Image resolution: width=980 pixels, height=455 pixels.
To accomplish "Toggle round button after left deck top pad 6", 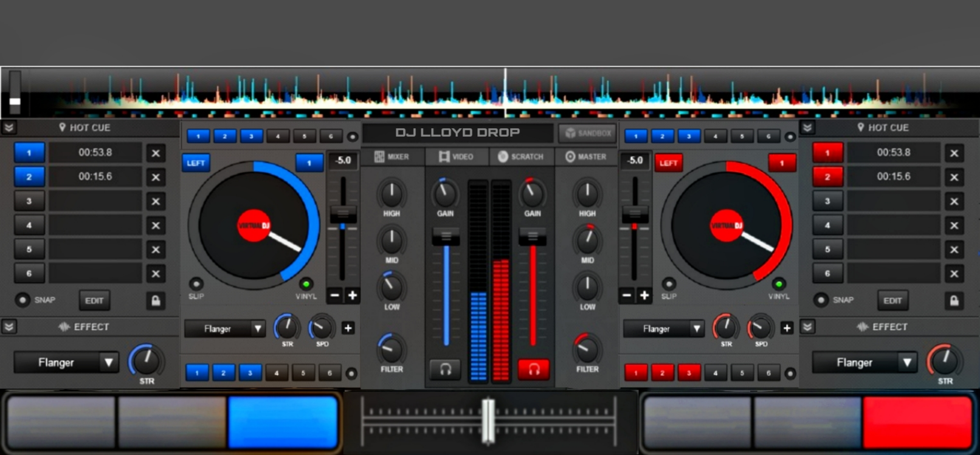I will tap(352, 137).
